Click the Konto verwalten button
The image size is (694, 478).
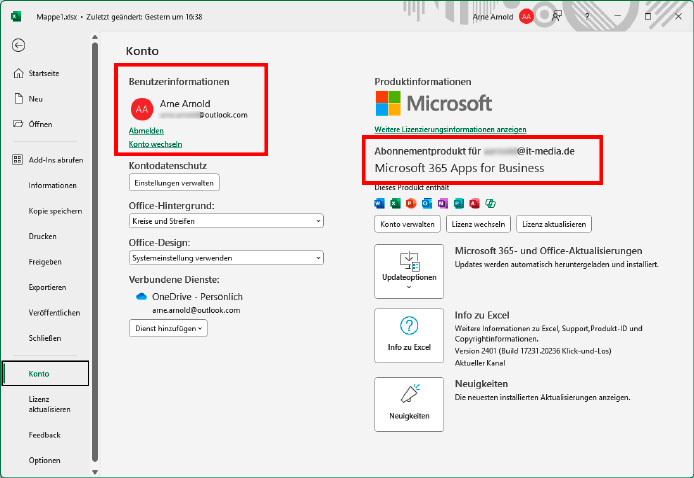407,224
